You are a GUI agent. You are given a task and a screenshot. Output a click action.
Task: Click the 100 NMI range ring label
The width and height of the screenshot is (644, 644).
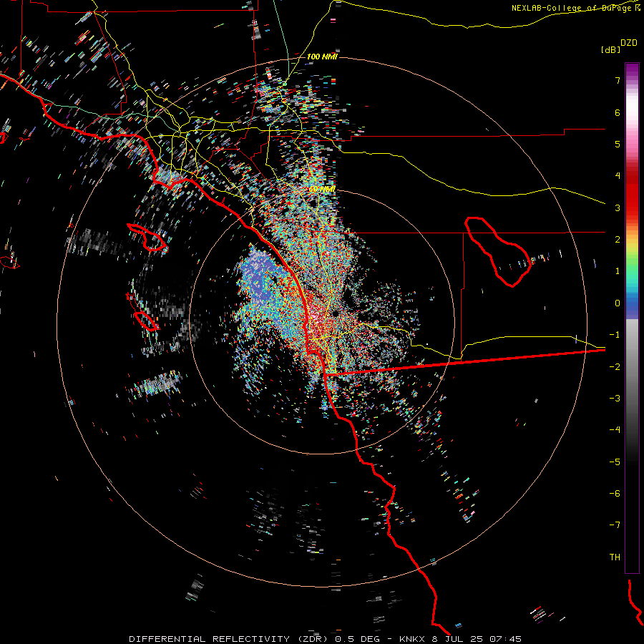click(x=322, y=57)
